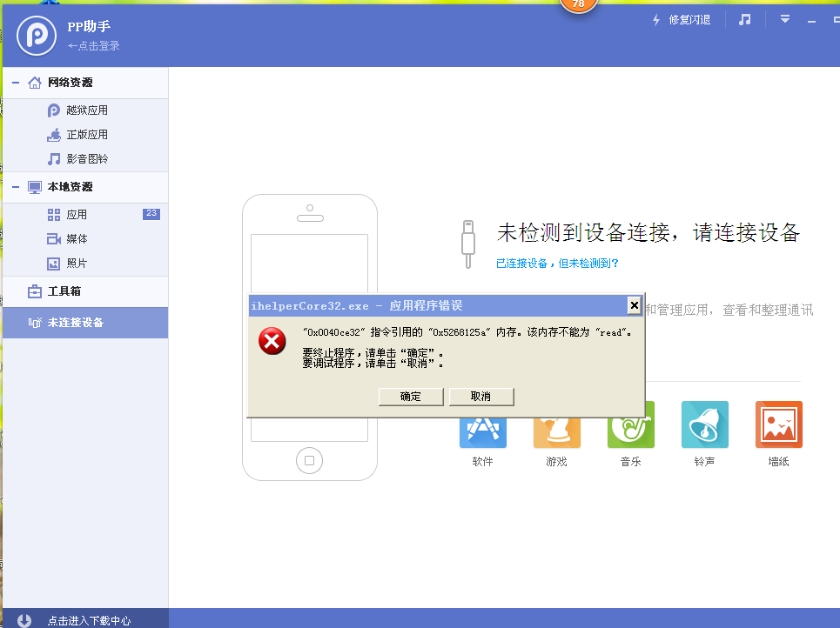Minimize the PP助手 window
The height and width of the screenshot is (628, 840).
tap(811, 21)
